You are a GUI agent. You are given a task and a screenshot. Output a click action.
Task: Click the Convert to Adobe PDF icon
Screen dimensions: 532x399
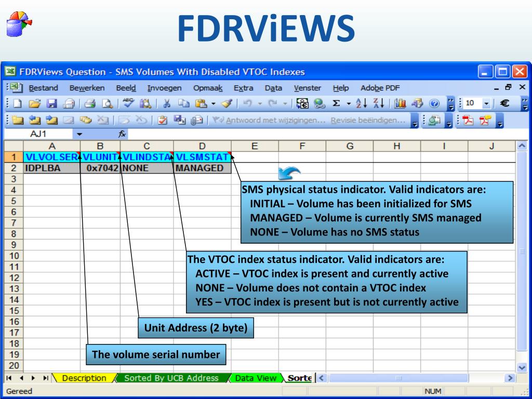[x=469, y=121]
